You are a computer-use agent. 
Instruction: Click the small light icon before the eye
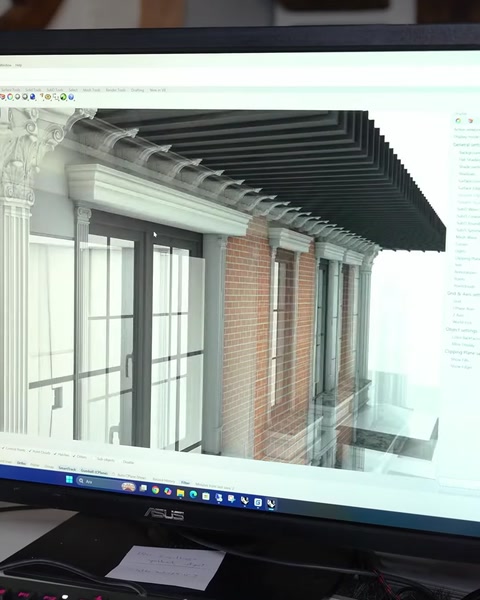tap(41, 96)
